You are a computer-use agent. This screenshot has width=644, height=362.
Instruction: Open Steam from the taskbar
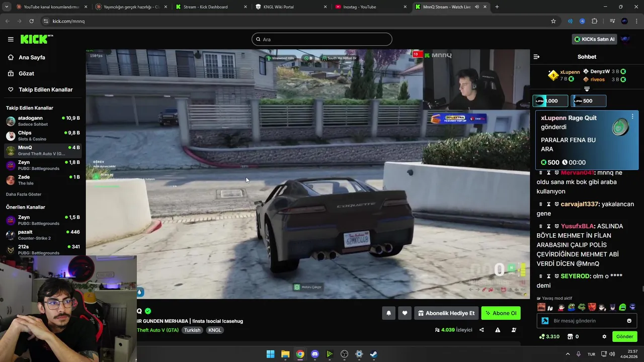coord(374,354)
